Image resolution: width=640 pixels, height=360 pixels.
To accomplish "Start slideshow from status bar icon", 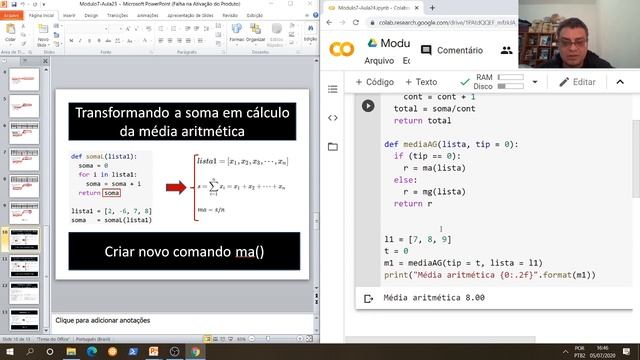I will pyautogui.click(x=231, y=339).
